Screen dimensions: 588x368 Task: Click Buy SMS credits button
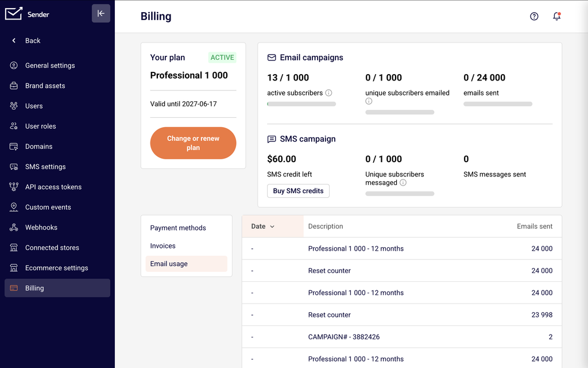click(298, 191)
